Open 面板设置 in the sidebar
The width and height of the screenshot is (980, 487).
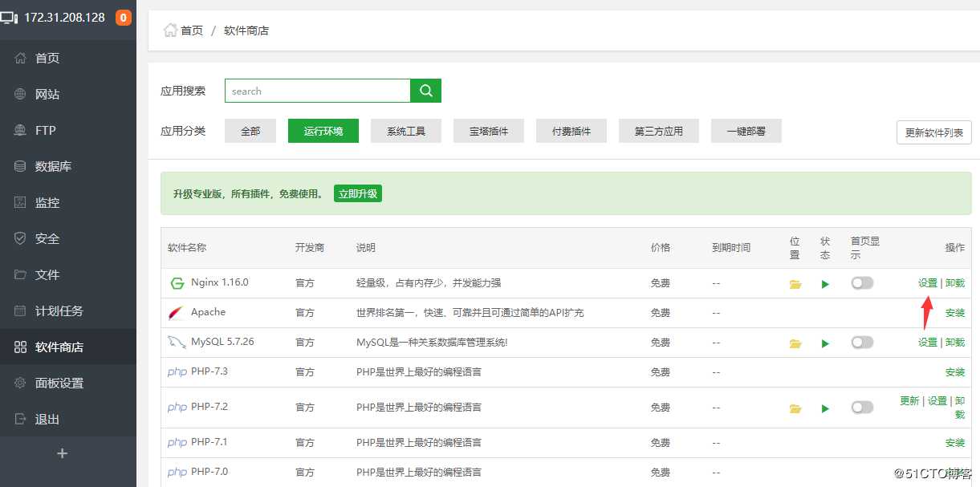pyautogui.click(x=68, y=383)
